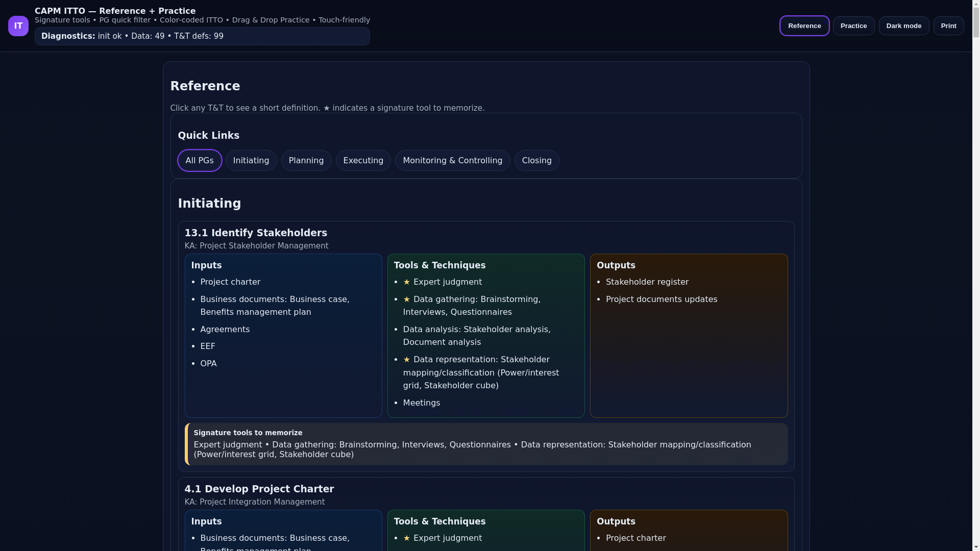Filter by Initiating process group

pos(251,161)
